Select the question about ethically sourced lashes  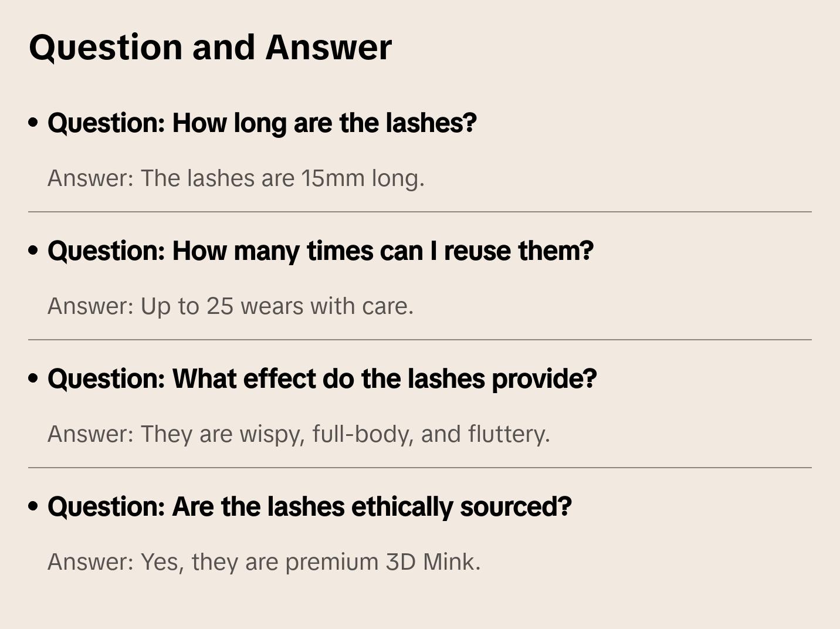pos(309,507)
